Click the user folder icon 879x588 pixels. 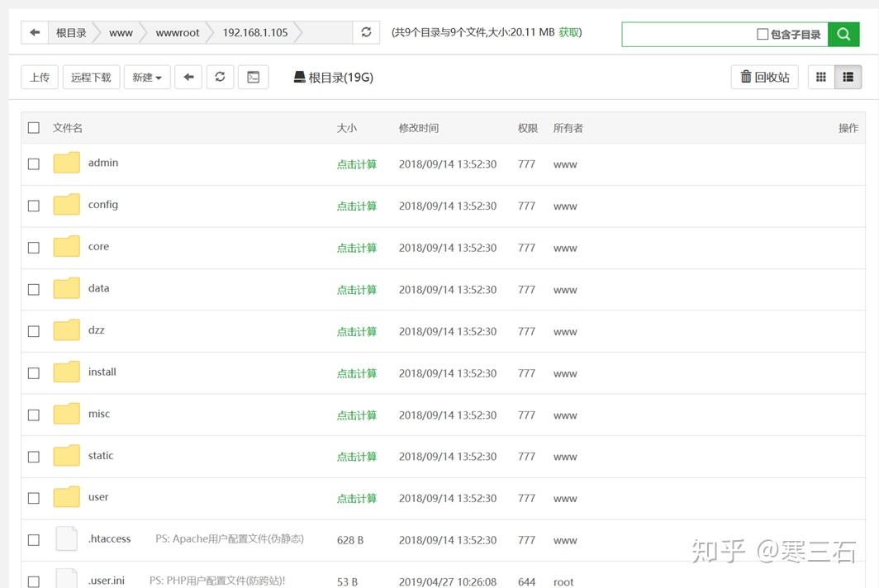(x=67, y=497)
